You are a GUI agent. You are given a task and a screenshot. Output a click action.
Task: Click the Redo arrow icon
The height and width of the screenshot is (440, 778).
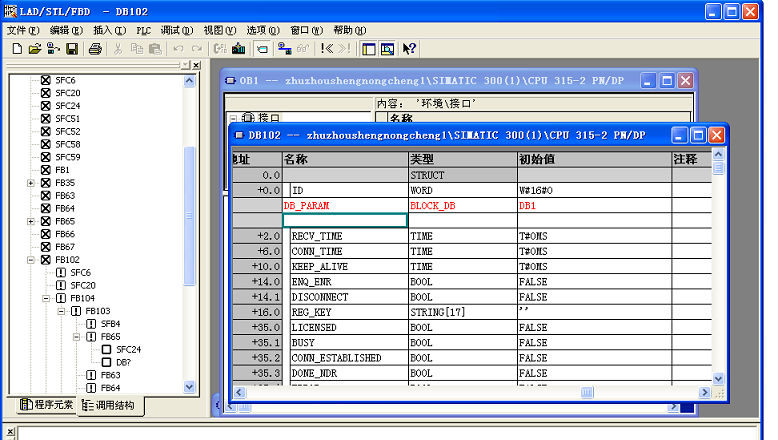tap(196, 49)
